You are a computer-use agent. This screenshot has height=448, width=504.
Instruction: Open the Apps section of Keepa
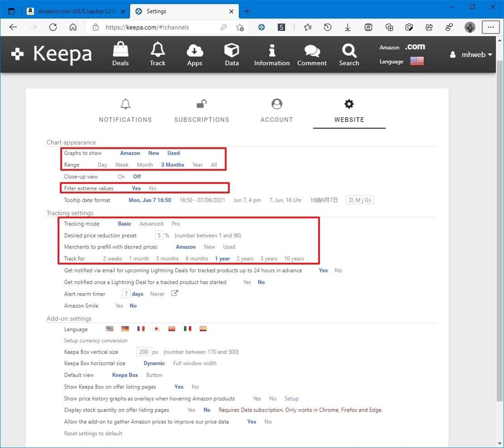(194, 54)
